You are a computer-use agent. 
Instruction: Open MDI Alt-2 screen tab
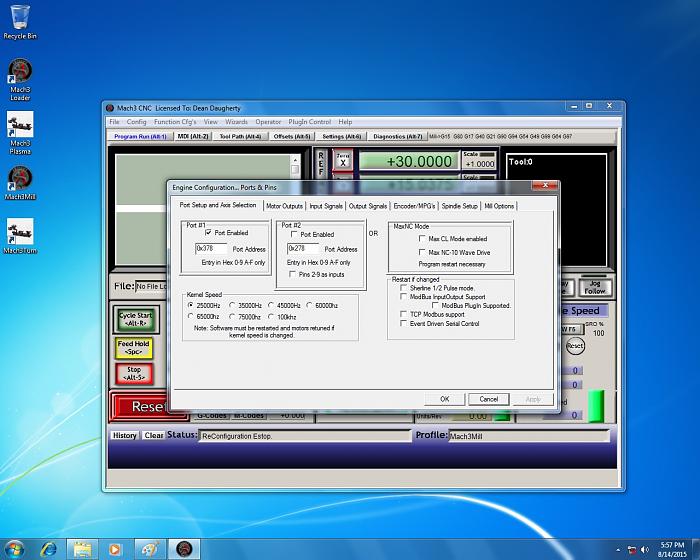click(x=193, y=136)
